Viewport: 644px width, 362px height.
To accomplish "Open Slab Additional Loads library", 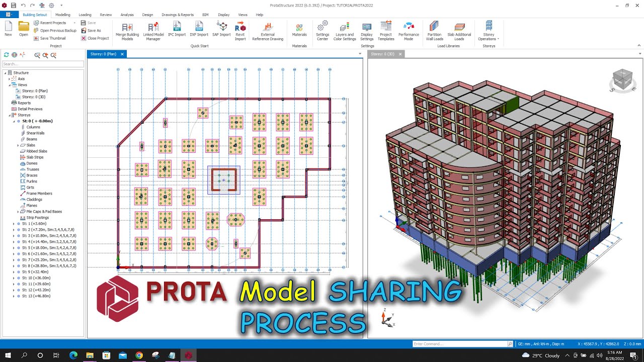I will click(459, 31).
